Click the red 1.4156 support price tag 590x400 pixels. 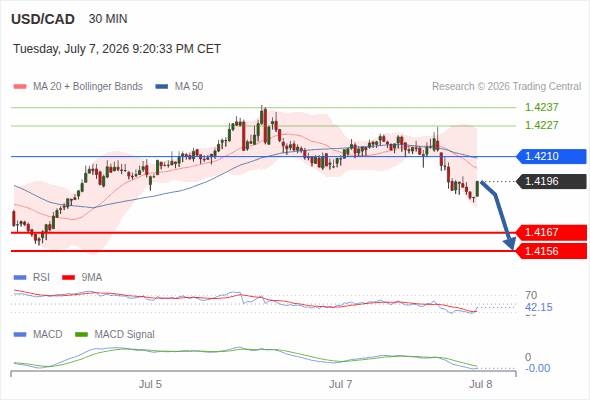click(551, 251)
